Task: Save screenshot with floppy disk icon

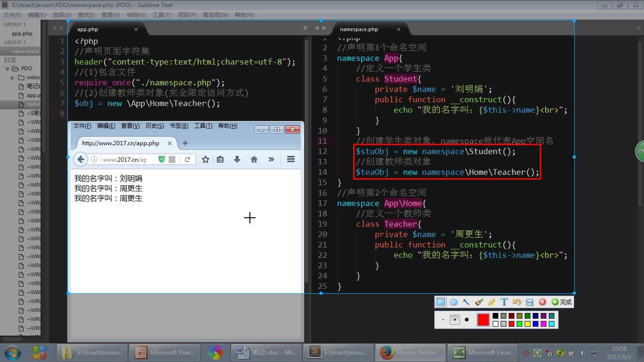Action: click(x=529, y=302)
